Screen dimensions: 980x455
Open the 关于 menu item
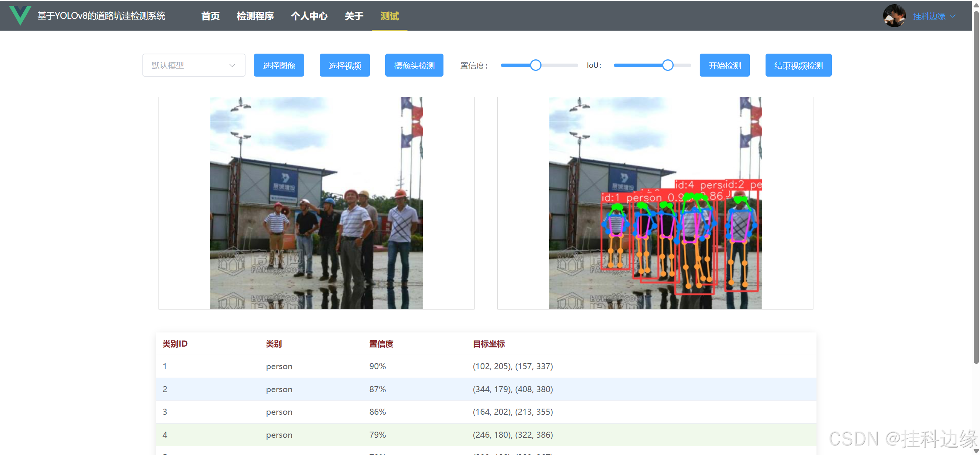[x=353, y=16]
